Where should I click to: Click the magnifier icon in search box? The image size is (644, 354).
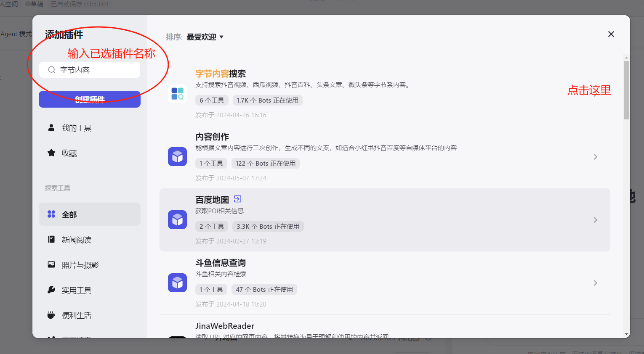pos(52,70)
